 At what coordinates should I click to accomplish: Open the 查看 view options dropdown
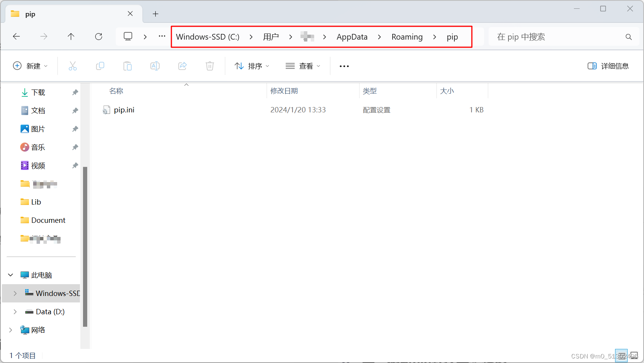point(303,66)
